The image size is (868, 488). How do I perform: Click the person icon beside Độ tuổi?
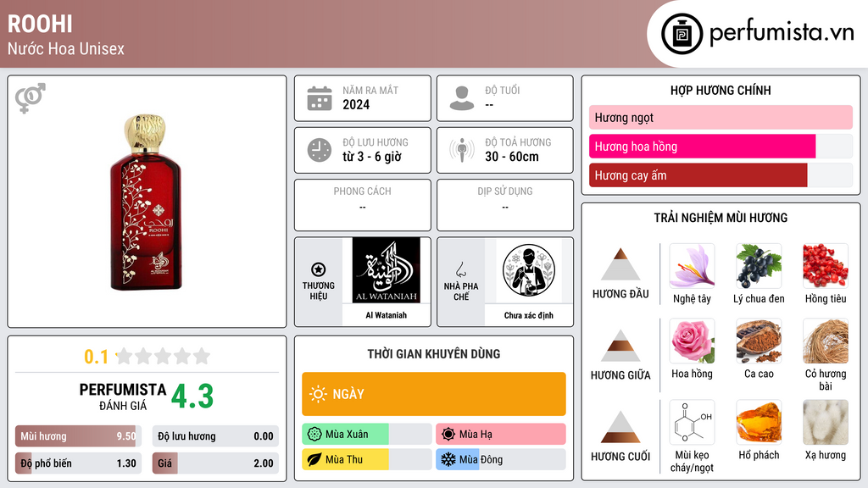[462, 98]
